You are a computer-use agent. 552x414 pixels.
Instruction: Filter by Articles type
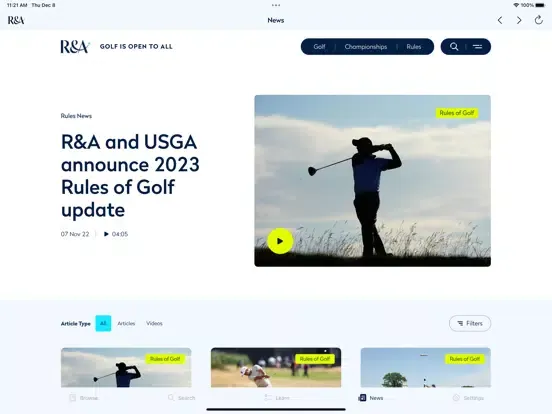[126, 323]
